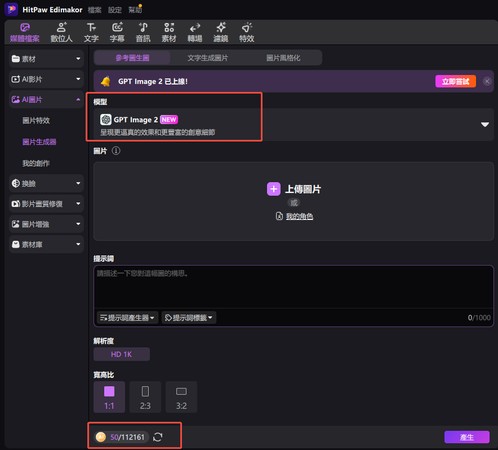Click the 影片畫質修復 sidebar icon
498x450 pixels.
pyautogui.click(x=16, y=204)
